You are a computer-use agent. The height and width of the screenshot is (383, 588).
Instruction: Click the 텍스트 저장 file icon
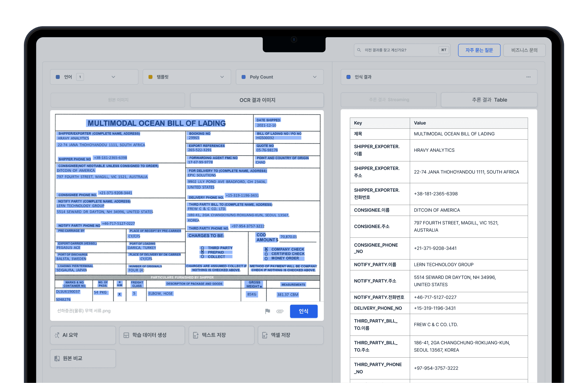(196, 335)
